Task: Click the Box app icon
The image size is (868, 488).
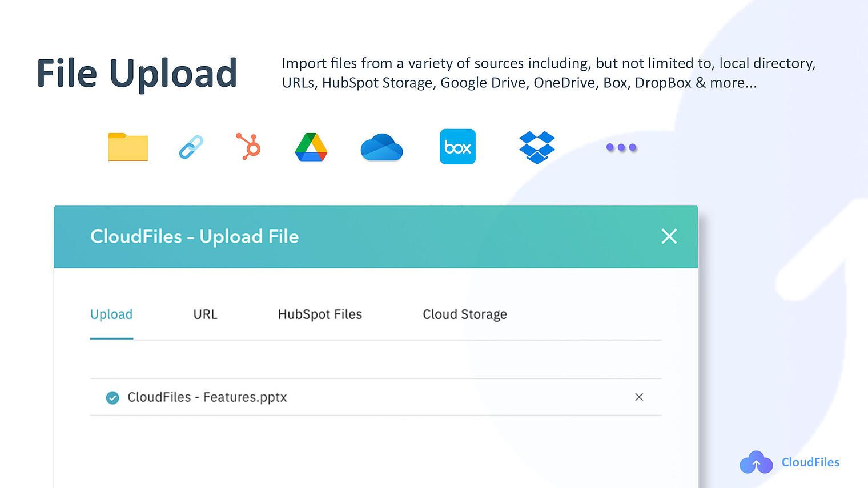Action: [457, 147]
